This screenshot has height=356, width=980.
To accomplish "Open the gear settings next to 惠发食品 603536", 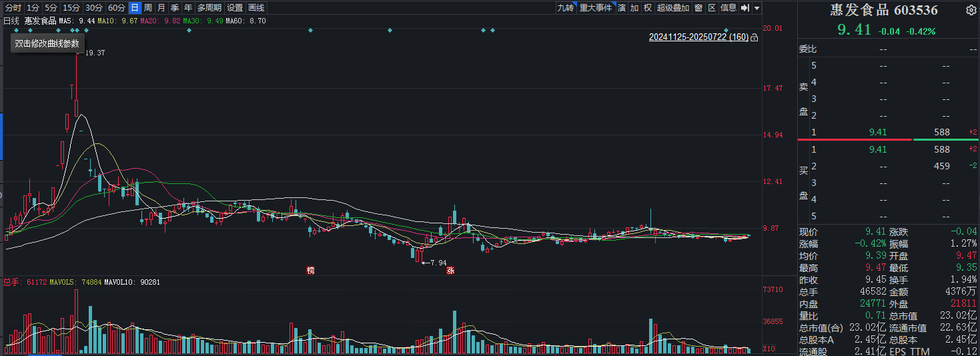I will [x=971, y=11].
